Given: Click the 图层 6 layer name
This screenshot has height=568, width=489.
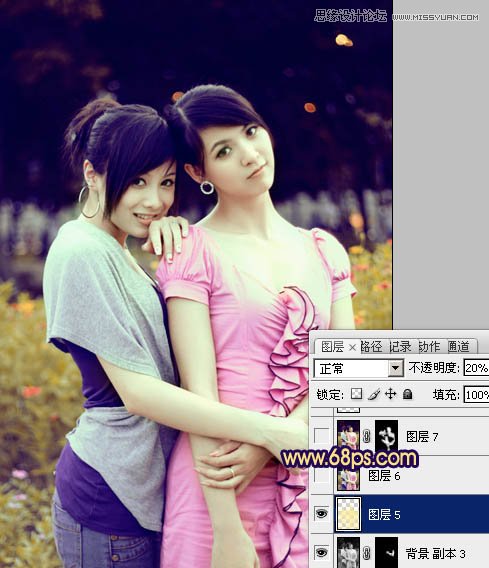Looking at the screenshot, I should [384, 476].
